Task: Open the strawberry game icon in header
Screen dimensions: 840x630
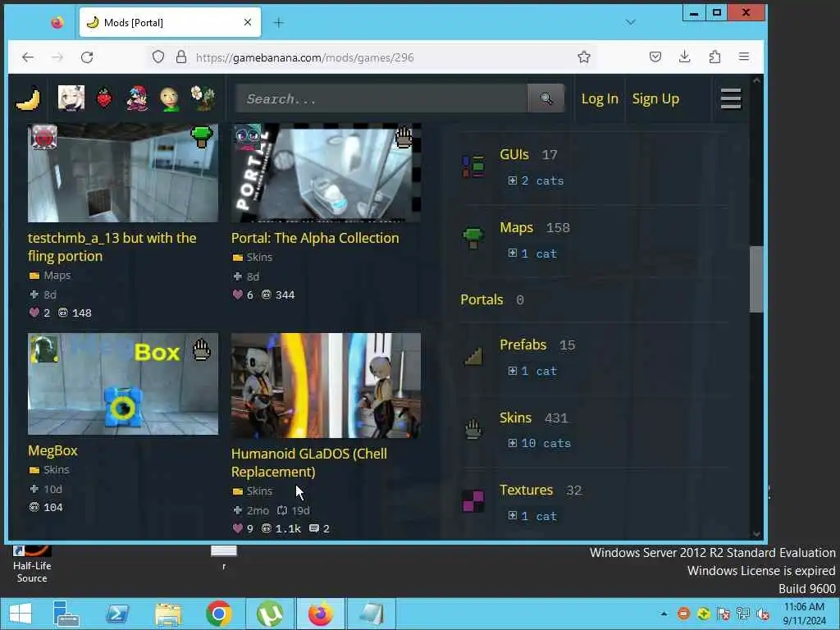Action: (x=104, y=98)
